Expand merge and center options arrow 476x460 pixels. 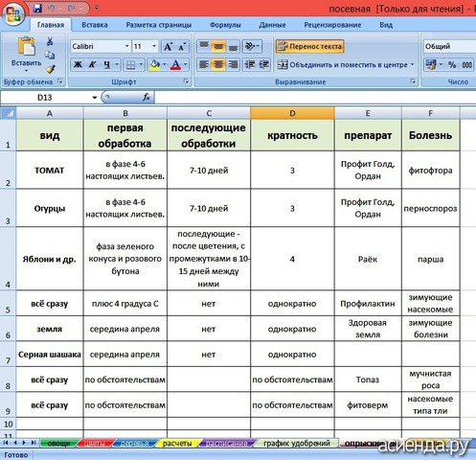[412, 65]
